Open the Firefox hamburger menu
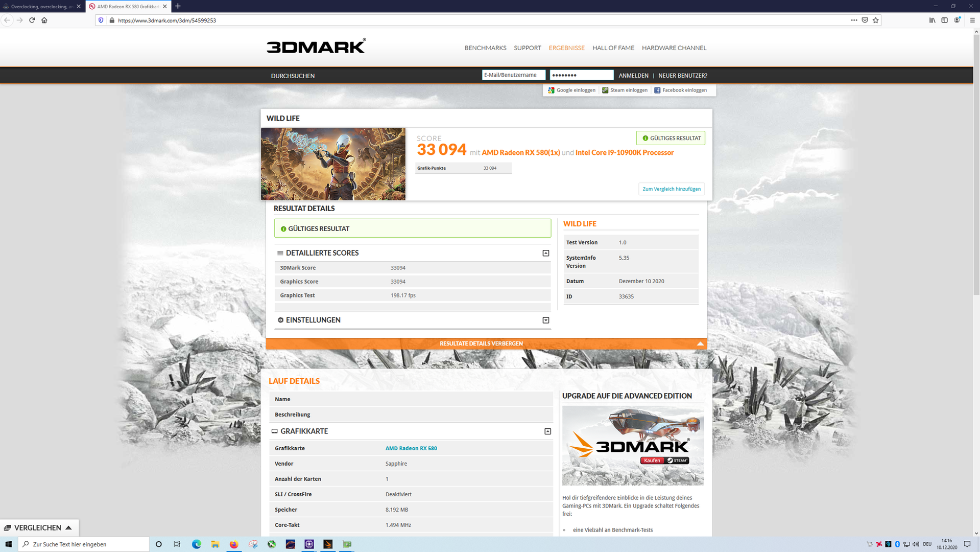This screenshot has height=552, width=980. point(972,20)
